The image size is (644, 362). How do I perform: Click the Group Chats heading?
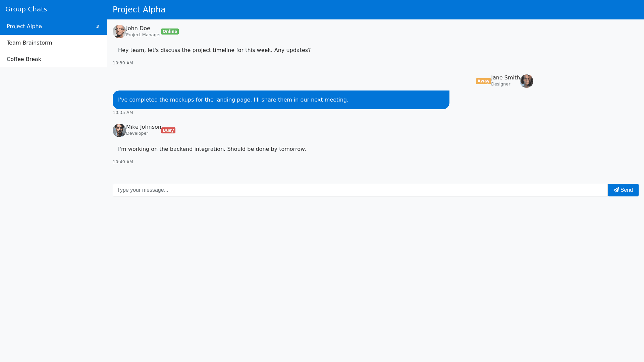[x=26, y=9]
